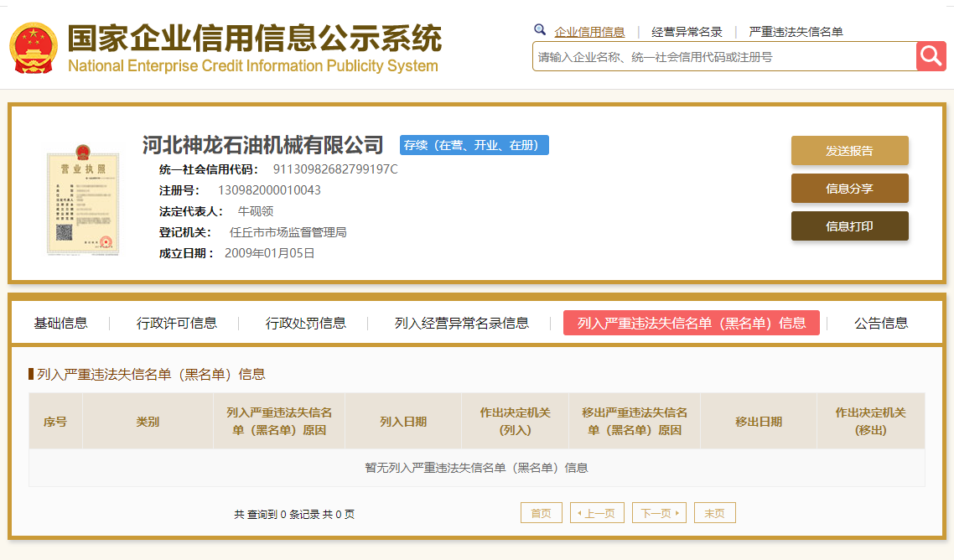Select the 严重违法失信名单 search category
The height and width of the screenshot is (560, 954).
click(796, 32)
